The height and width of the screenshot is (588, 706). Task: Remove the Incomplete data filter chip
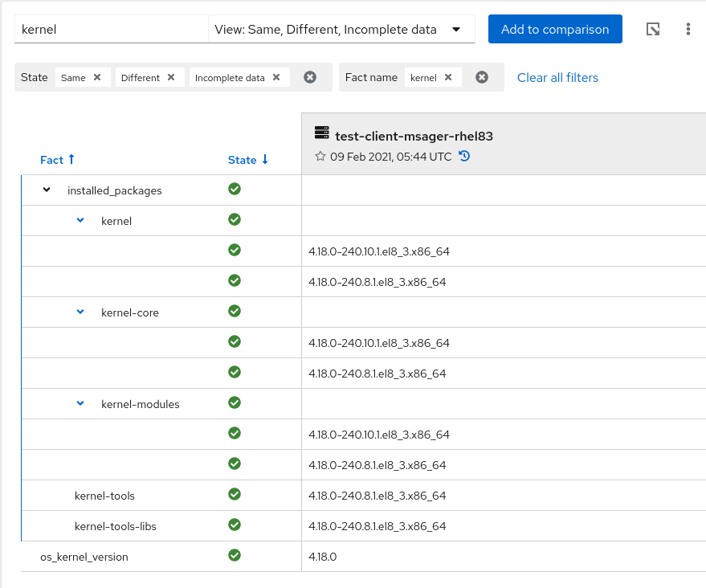pyautogui.click(x=276, y=78)
